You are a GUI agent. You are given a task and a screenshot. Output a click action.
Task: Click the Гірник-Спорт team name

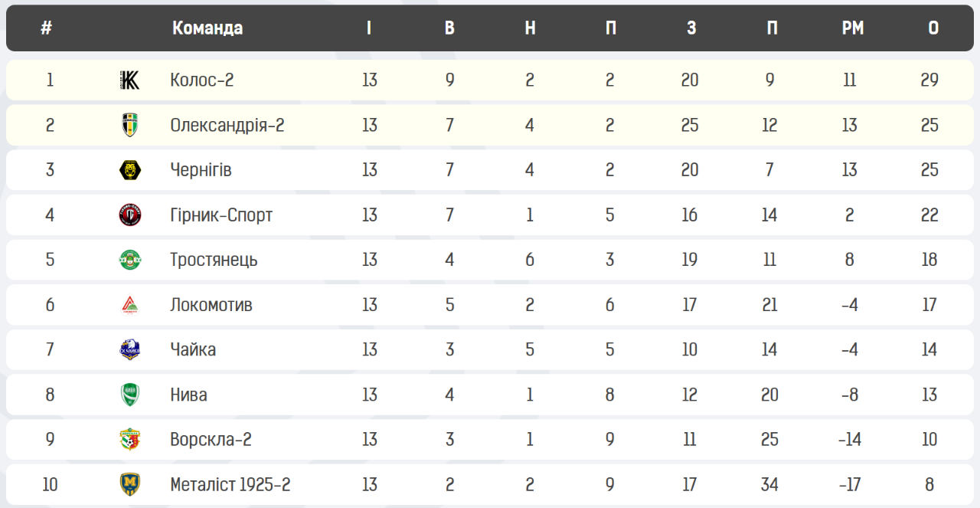(221, 215)
